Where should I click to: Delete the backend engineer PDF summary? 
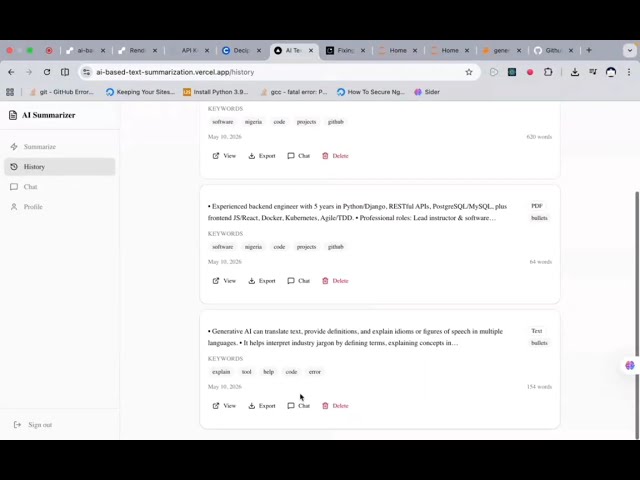point(335,281)
